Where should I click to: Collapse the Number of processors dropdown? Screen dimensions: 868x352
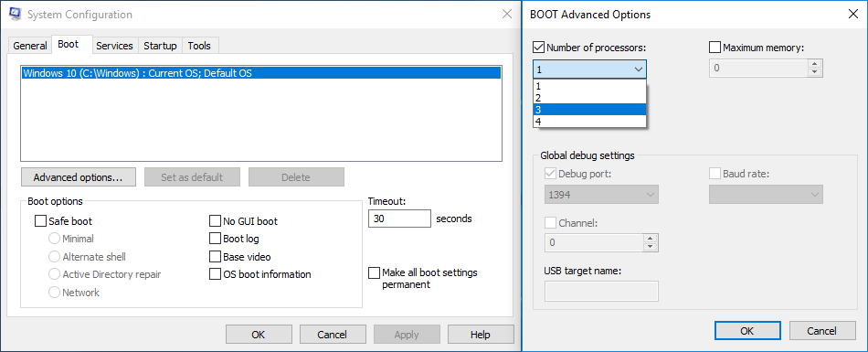tap(639, 69)
